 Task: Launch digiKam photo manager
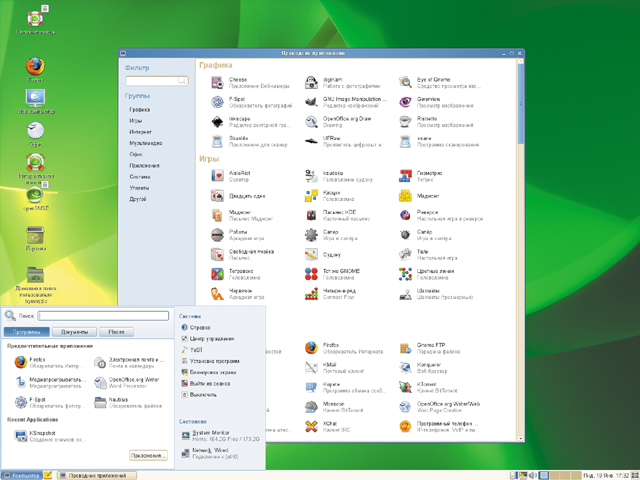(x=342, y=82)
